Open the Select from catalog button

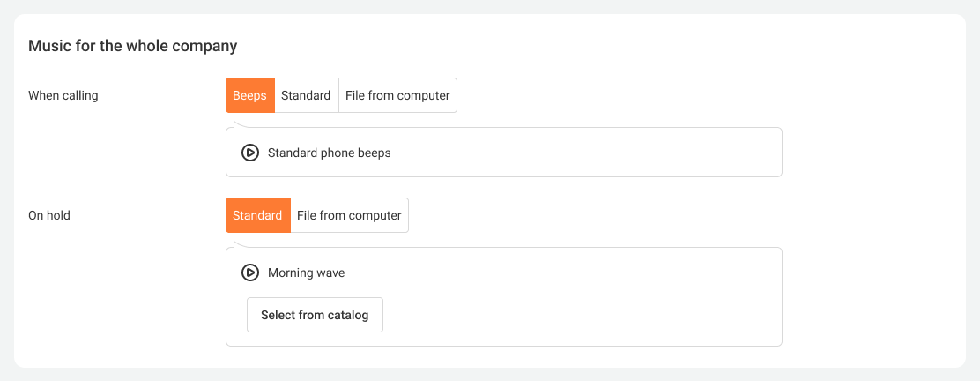tap(315, 315)
